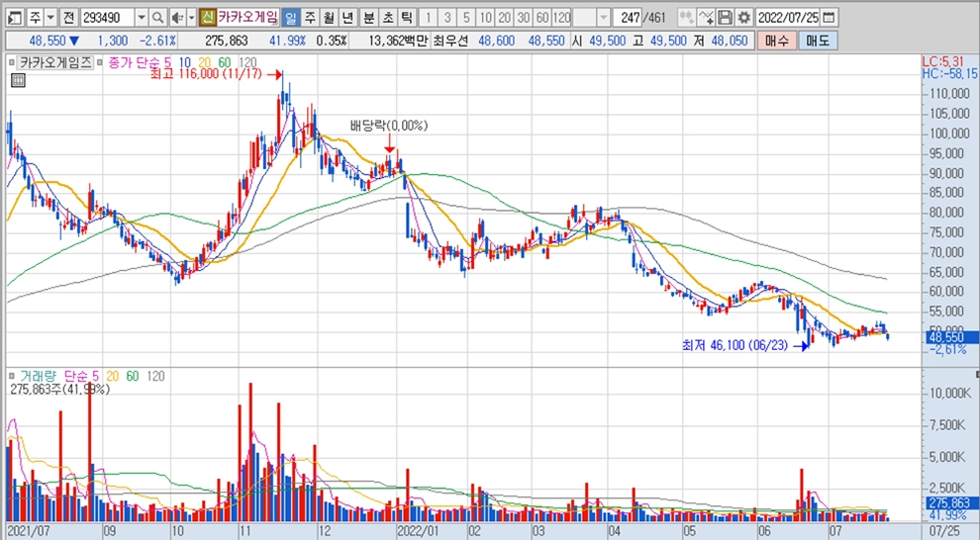Click the 전 button beside stock code
980x540 pixels.
(x=68, y=18)
